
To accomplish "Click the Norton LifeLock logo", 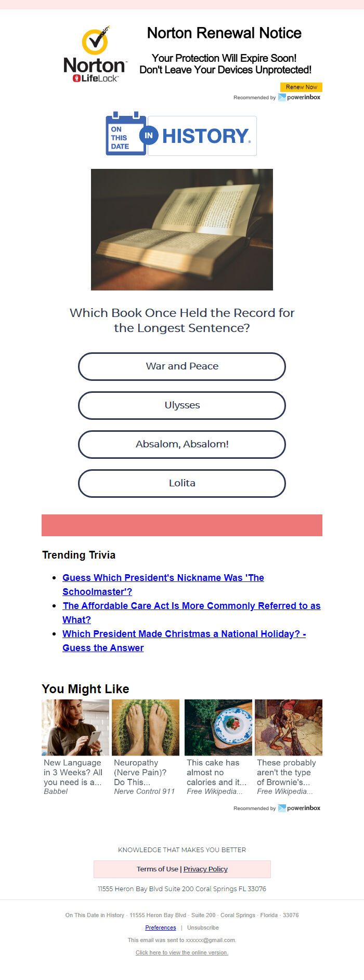I will [95, 54].
